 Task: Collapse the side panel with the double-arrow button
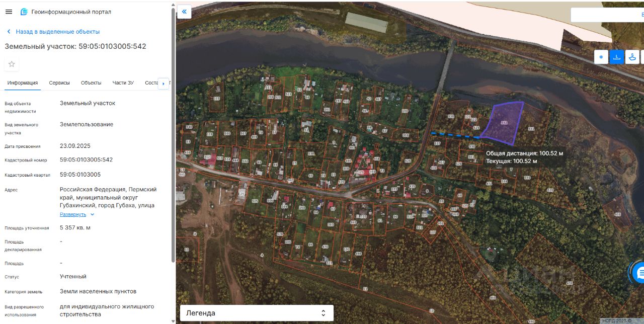(x=184, y=12)
